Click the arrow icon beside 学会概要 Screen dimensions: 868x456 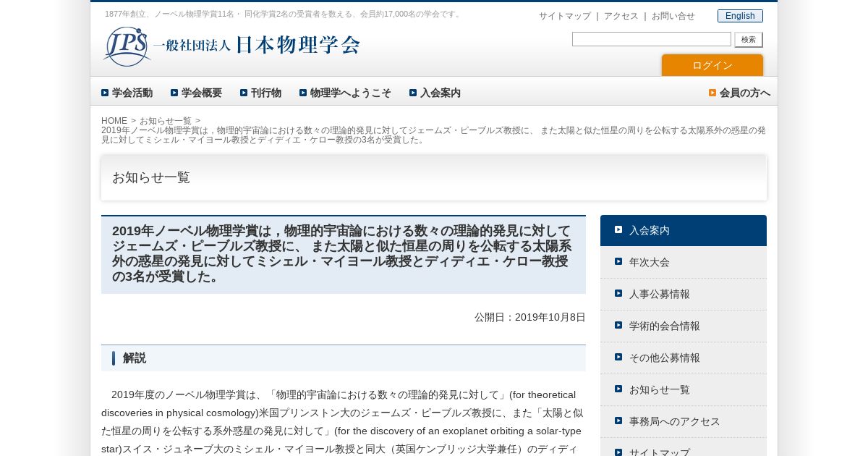(x=174, y=93)
